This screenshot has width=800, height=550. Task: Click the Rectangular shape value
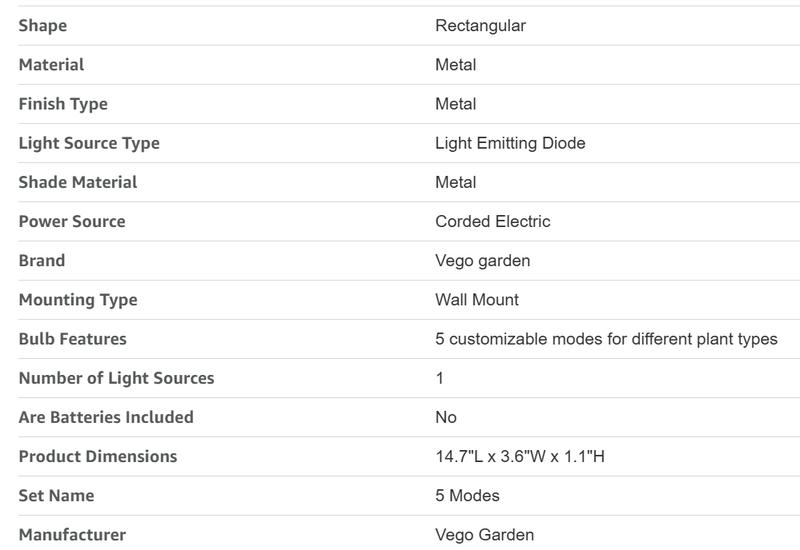480,26
